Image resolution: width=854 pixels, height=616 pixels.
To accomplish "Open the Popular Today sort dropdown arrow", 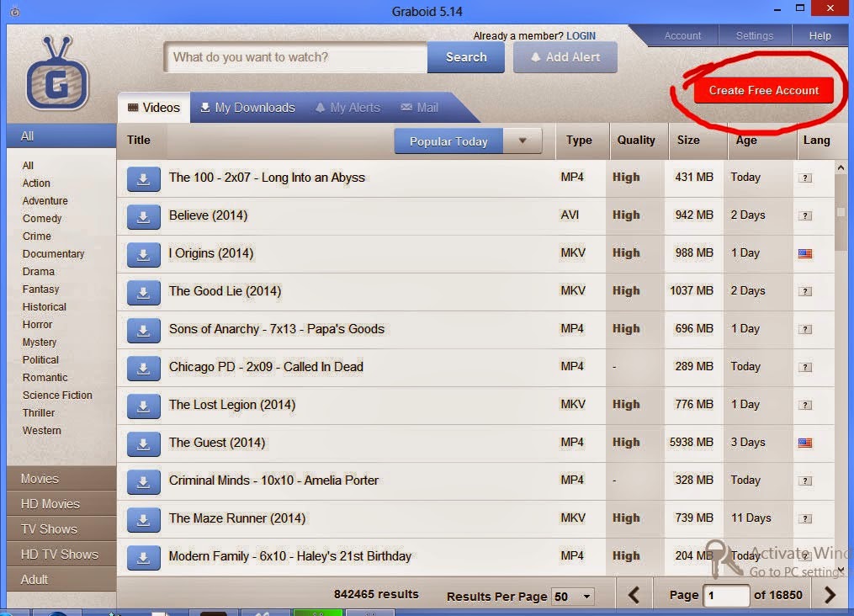I will (522, 141).
